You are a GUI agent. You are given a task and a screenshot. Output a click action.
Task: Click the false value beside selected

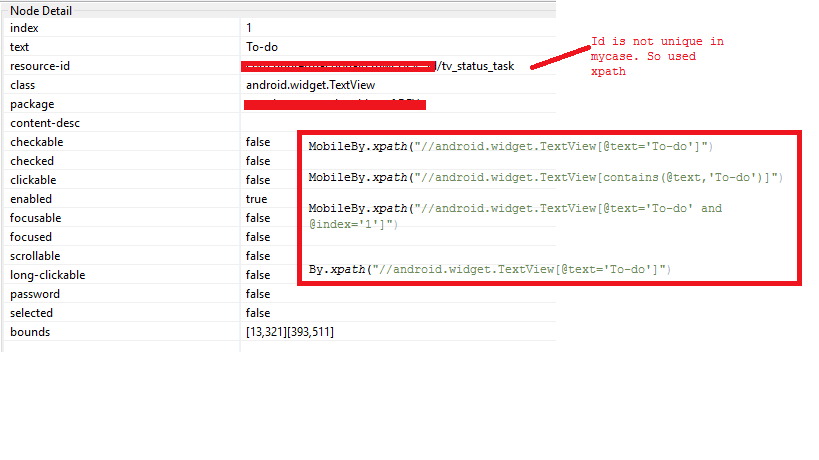[x=258, y=313]
